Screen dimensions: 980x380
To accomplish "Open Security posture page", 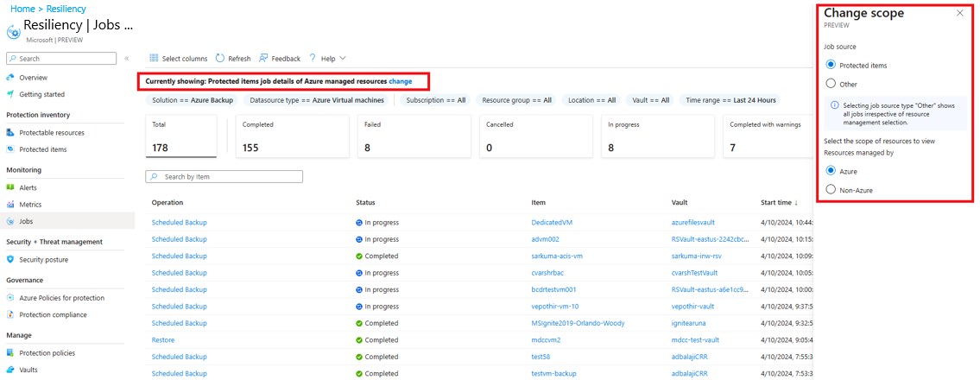I will tap(44, 259).
